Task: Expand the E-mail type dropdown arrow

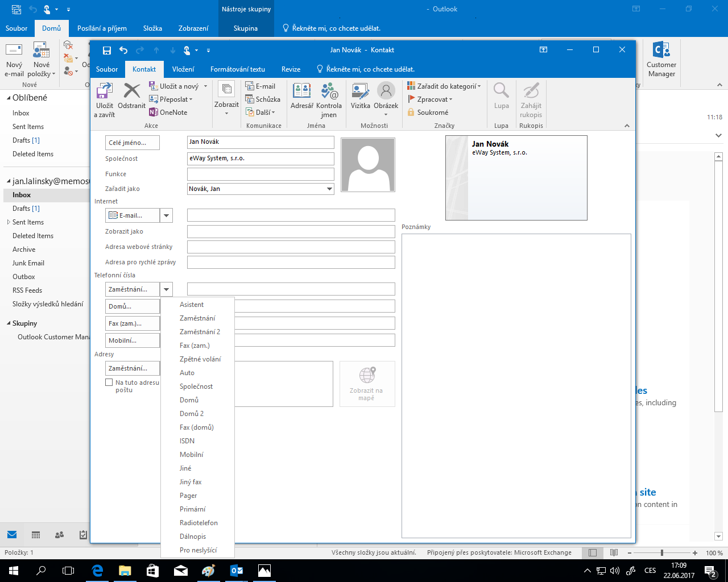Action: tap(166, 215)
